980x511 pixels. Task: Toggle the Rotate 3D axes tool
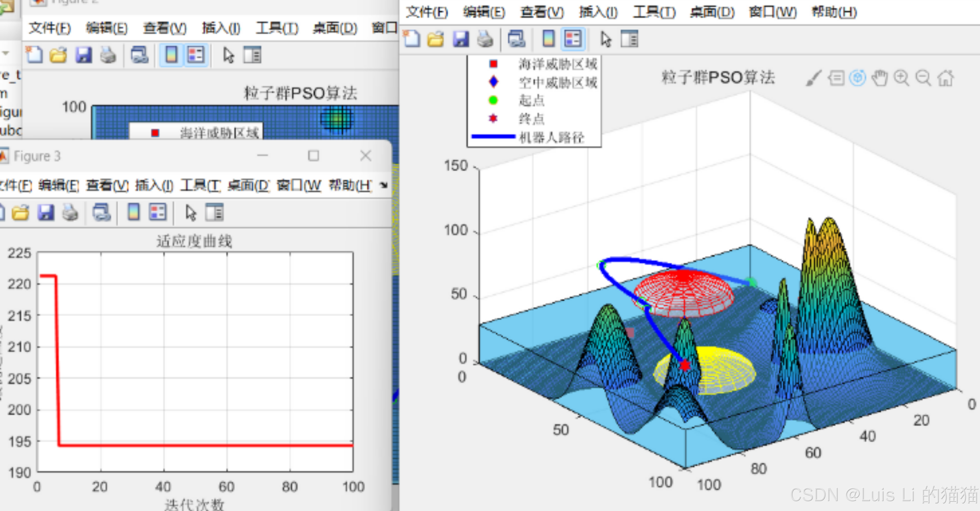[857, 78]
